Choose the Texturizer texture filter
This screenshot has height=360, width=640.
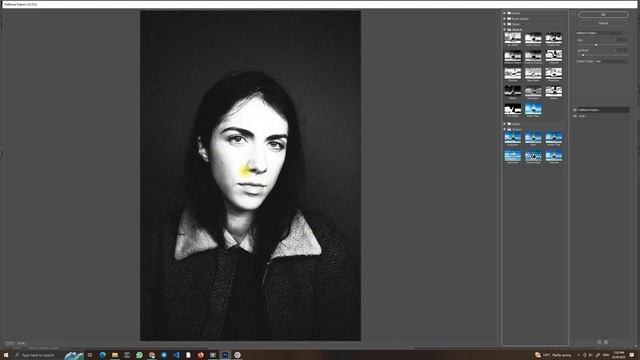pyautogui.click(x=553, y=156)
